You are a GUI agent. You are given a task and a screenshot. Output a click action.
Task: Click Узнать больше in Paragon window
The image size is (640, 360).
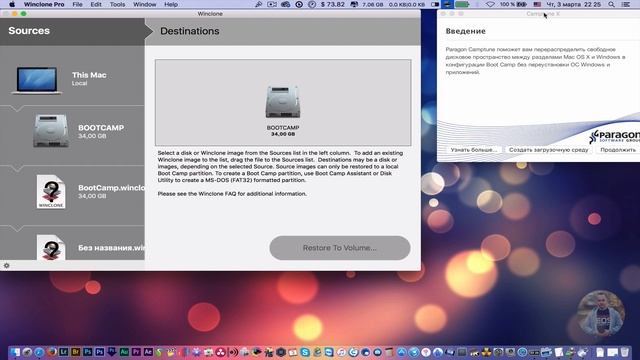pos(473,150)
